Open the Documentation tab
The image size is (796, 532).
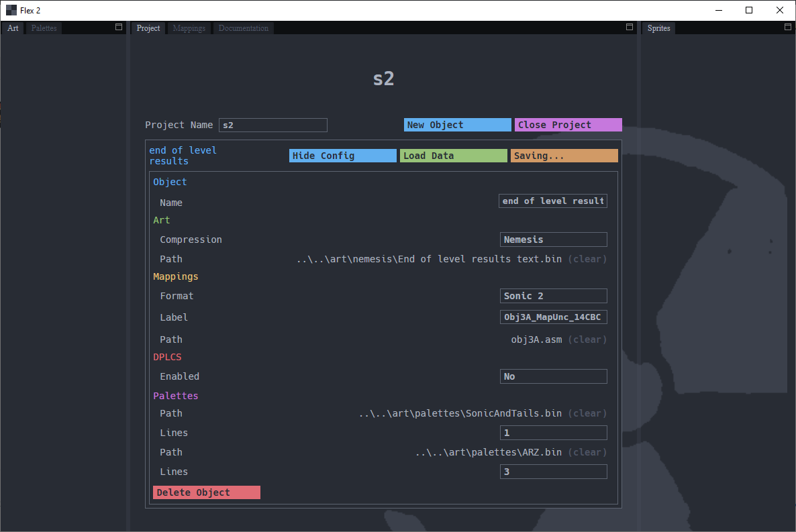pyautogui.click(x=244, y=28)
